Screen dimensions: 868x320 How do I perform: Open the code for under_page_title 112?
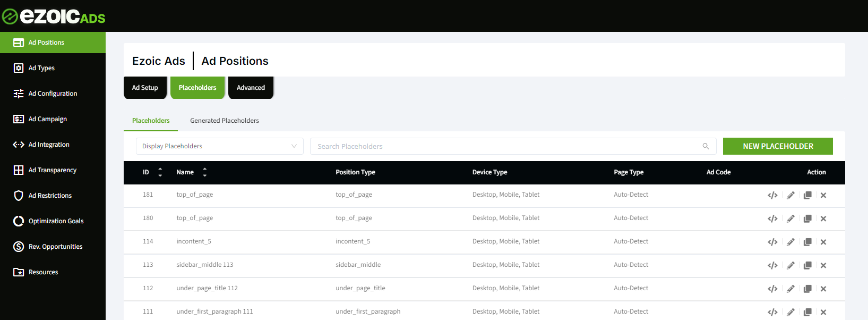click(x=772, y=289)
